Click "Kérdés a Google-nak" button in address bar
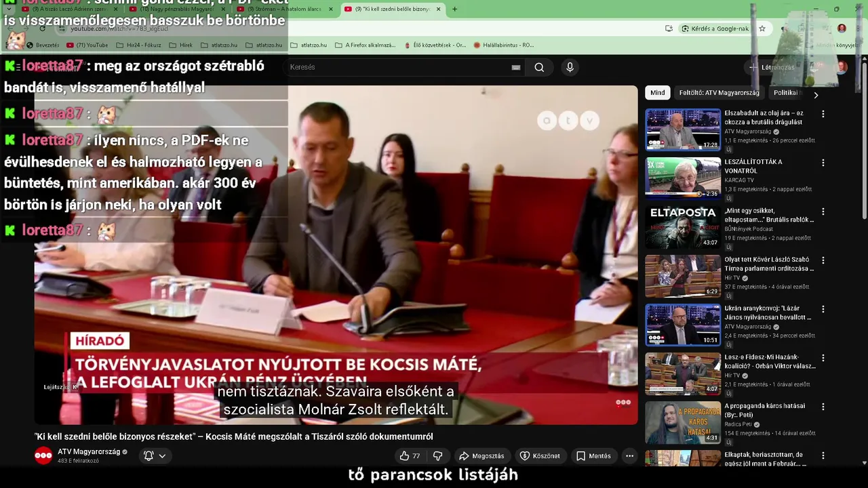868x488 pixels. point(715,28)
